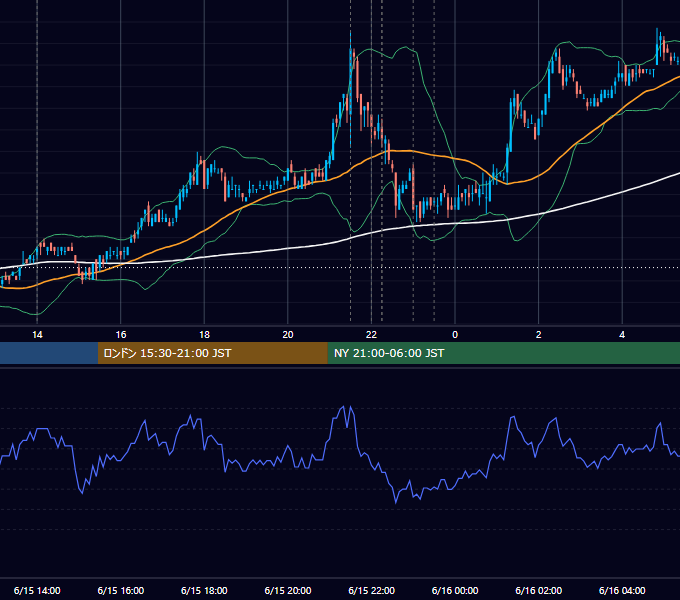The image size is (680, 600).
Task: Click the 6/15 14:00 date label
Action: click(x=37, y=590)
